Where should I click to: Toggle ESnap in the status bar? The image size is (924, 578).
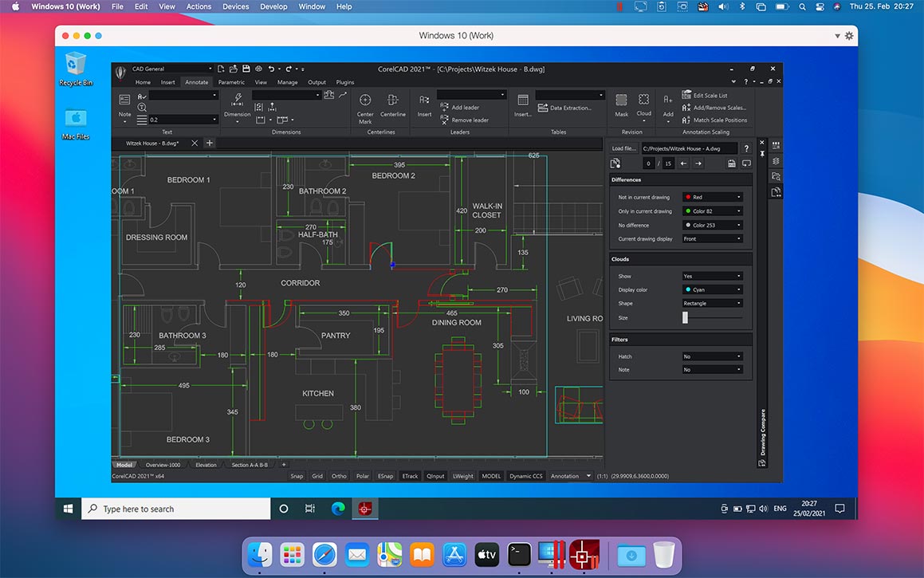click(x=385, y=476)
